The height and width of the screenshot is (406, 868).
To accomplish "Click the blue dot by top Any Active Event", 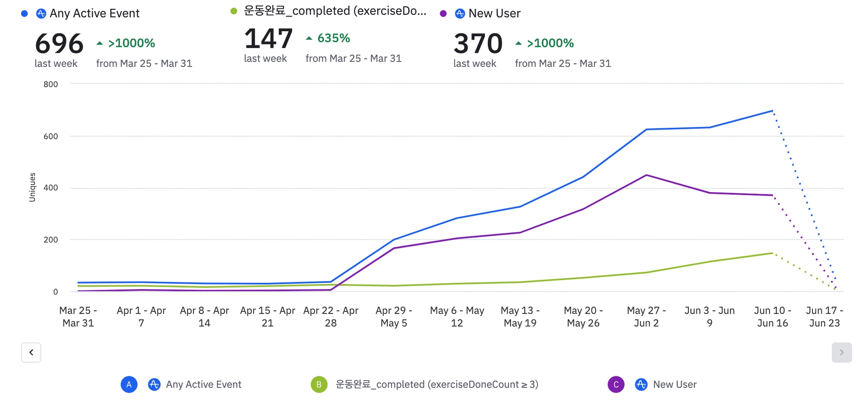I will [x=25, y=14].
